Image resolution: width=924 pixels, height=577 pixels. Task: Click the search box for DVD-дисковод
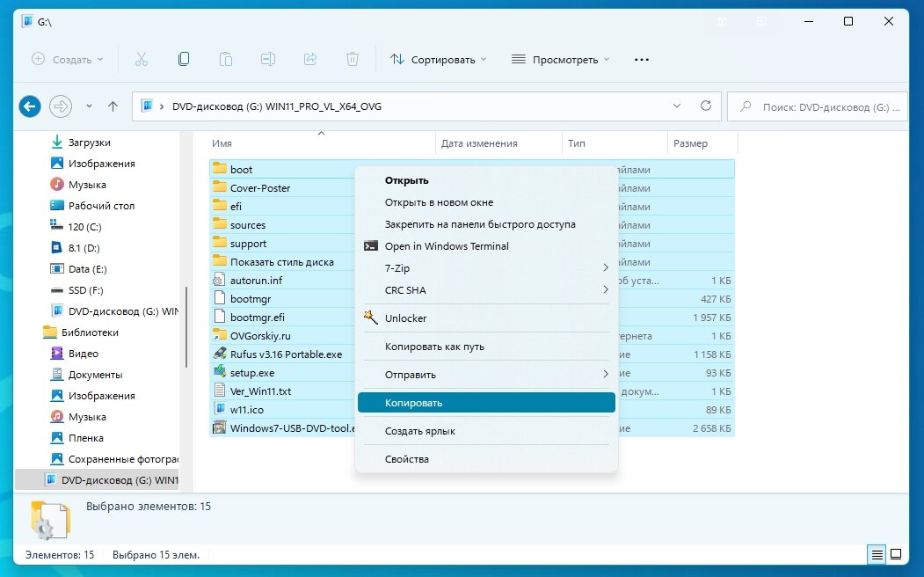click(x=818, y=106)
